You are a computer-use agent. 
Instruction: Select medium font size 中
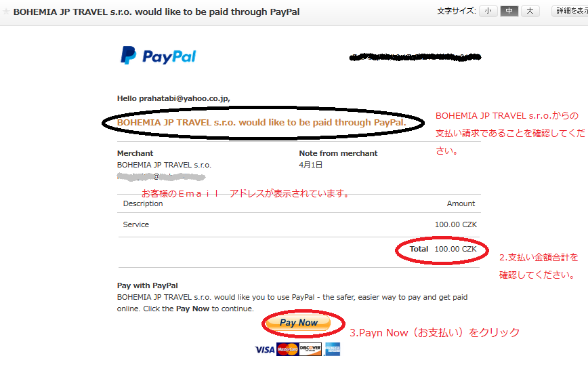(509, 11)
